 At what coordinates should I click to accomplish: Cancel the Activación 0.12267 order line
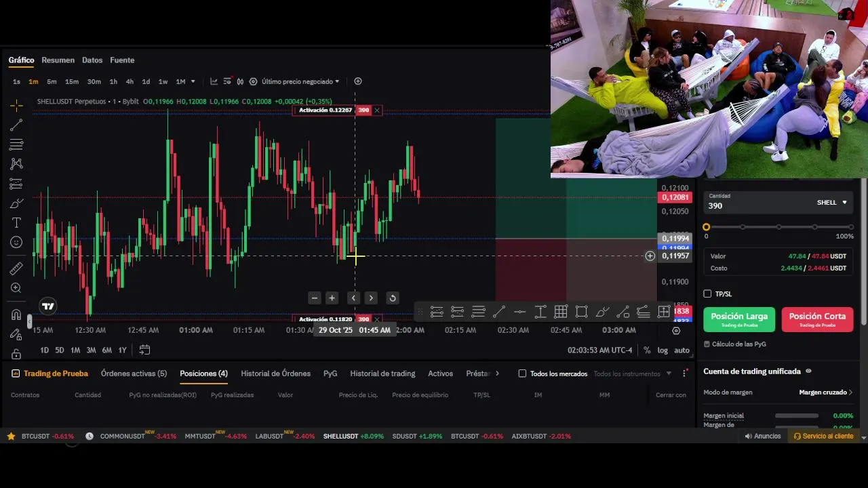pyautogui.click(x=377, y=110)
